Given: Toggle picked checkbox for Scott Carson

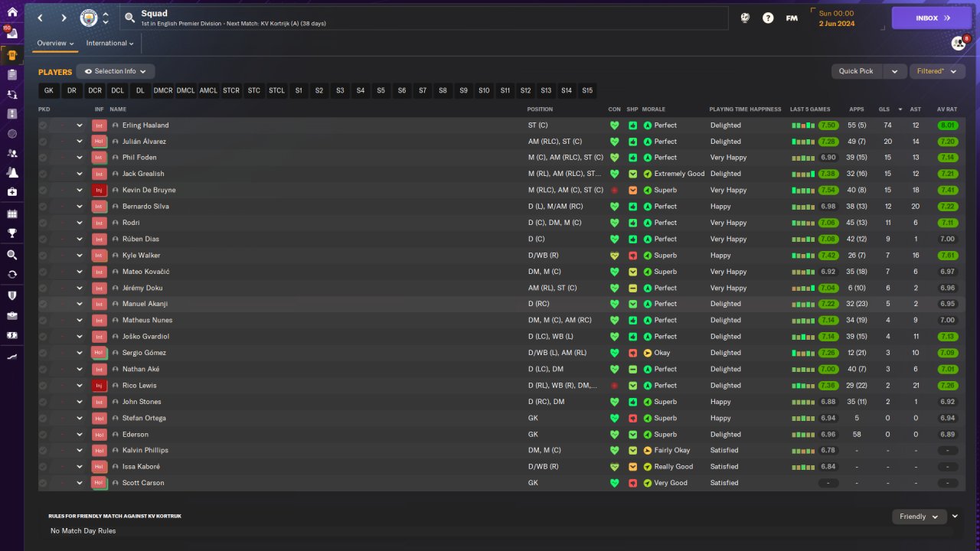Looking at the screenshot, I should click(43, 483).
